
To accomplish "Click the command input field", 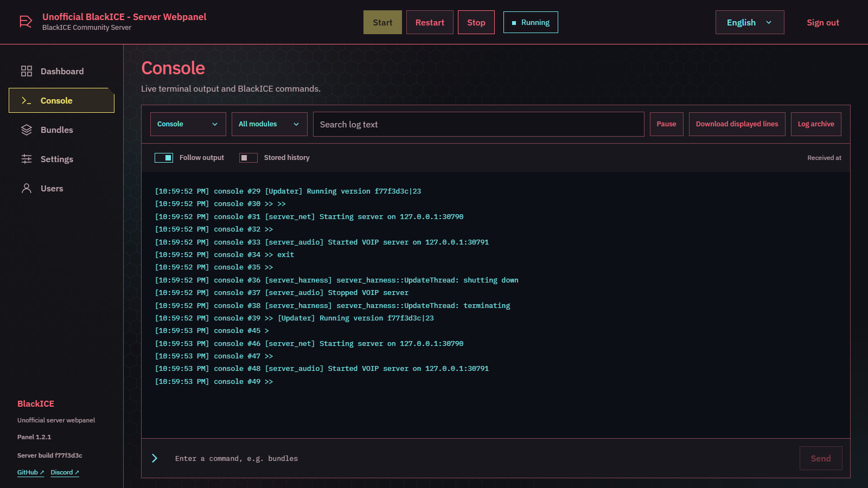I will 483,458.
